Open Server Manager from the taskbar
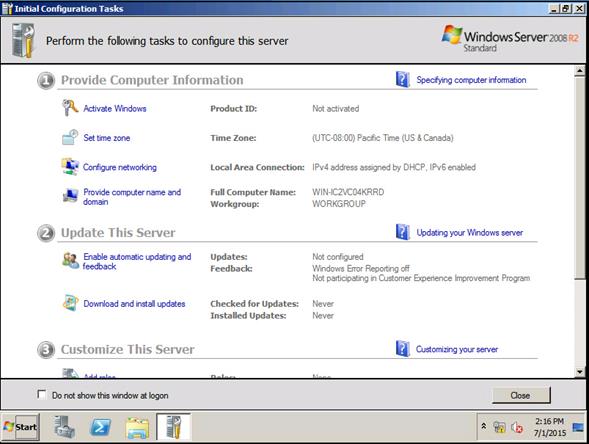This screenshot has width=589, height=444. coord(64,427)
